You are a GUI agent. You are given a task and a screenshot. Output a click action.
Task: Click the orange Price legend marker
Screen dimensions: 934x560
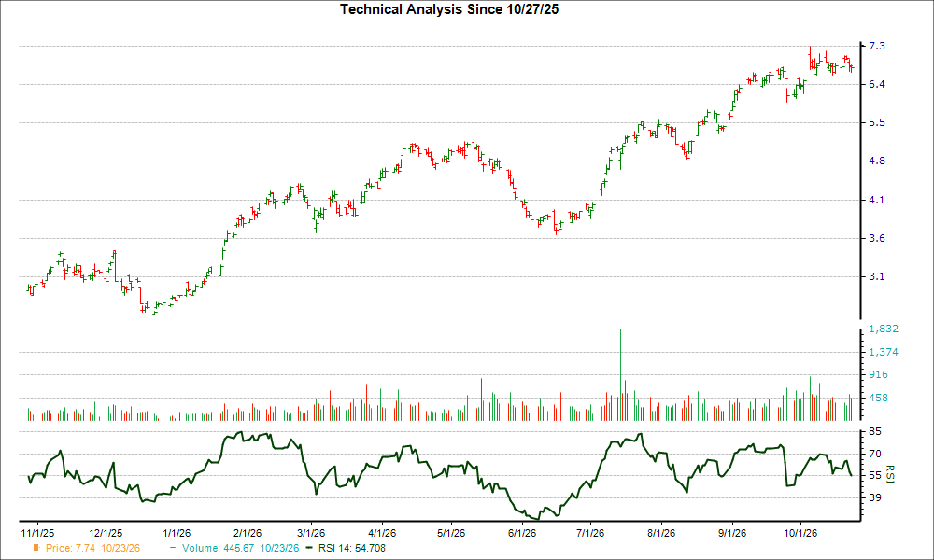tap(36, 548)
